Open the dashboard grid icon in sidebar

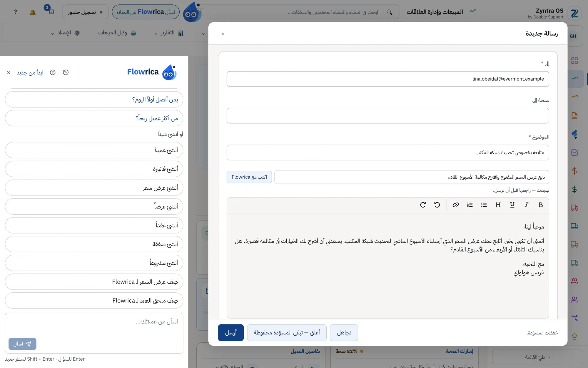(x=574, y=60)
